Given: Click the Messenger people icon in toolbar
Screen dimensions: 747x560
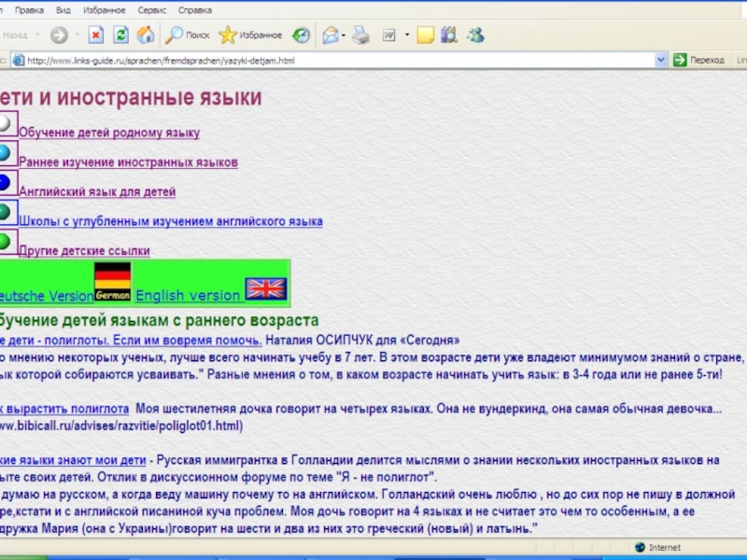Looking at the screenshot, I should click(475, 35).
